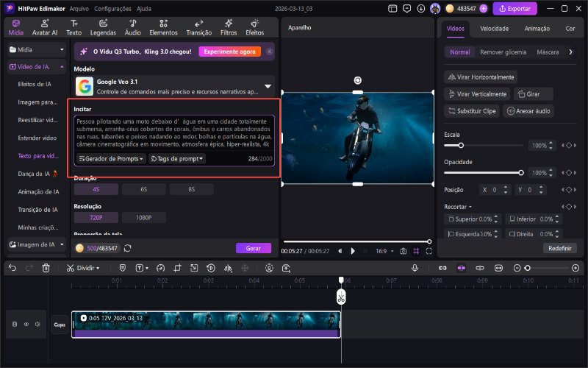Viewport: 588px width, 368px height.
Task: Open the 16:9 aspect ratio dropdown
Action: 384,251
